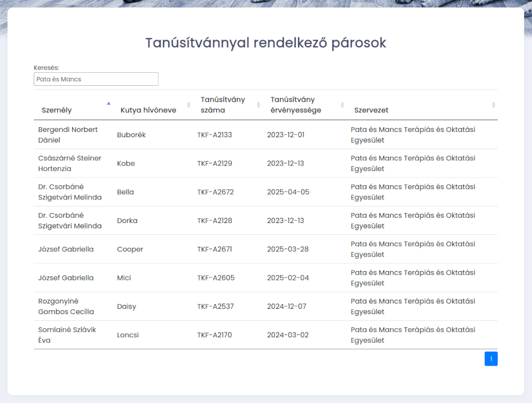The width and height of the screenshot is (532, 403).
Task: Sort by Tanúsítvány érvényessége column
Action: [x=304, y=105]
